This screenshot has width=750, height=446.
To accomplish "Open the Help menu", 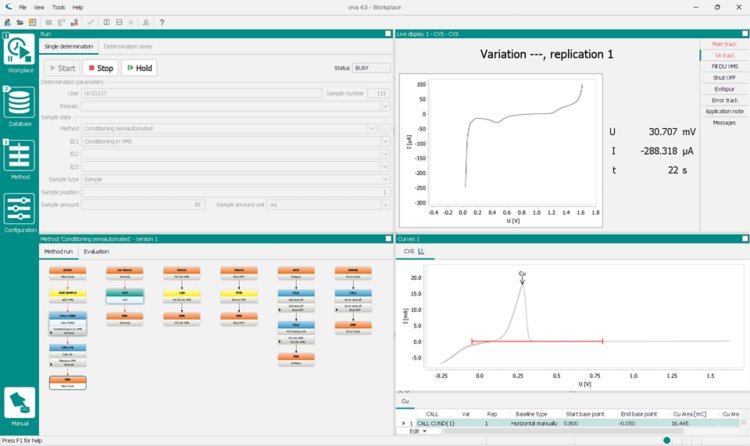I will pos(77,7).
